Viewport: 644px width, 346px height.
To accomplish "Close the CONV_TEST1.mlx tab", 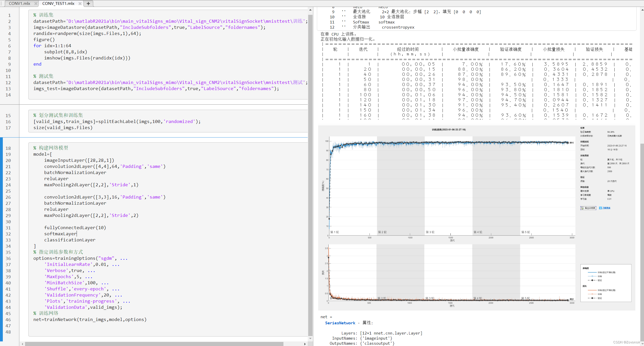I will point(80,4).
